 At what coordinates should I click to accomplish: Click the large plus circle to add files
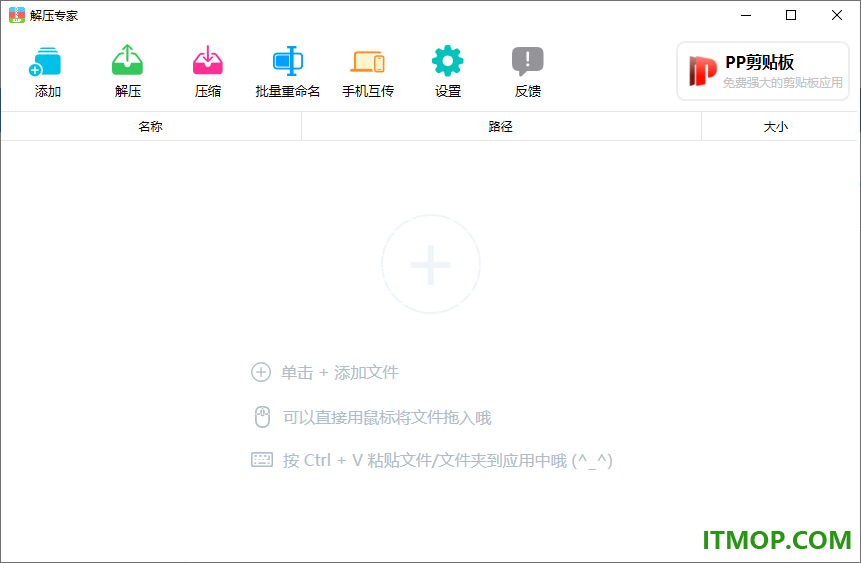point(431,264)
